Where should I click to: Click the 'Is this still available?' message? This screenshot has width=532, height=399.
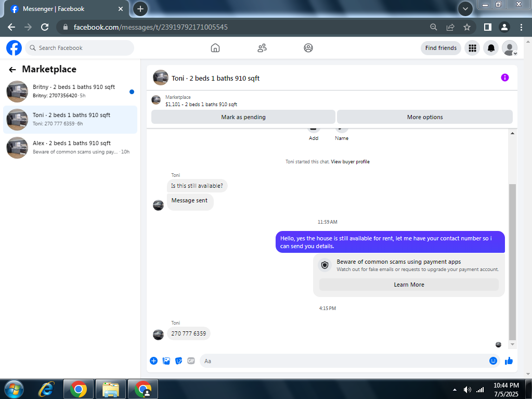pyautogui.click(x=197, y=186)
